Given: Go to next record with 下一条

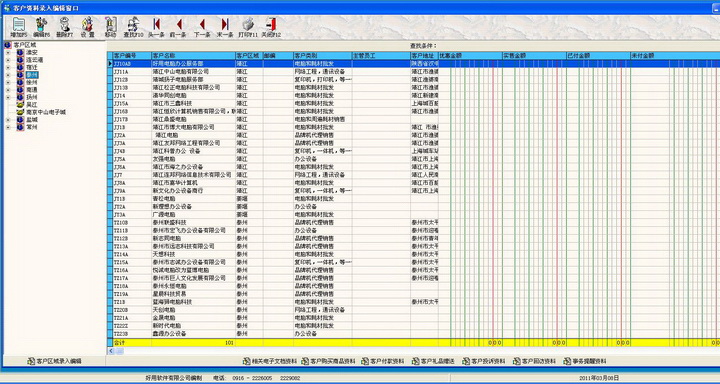Looking at the screenshot, I should 202,27.
